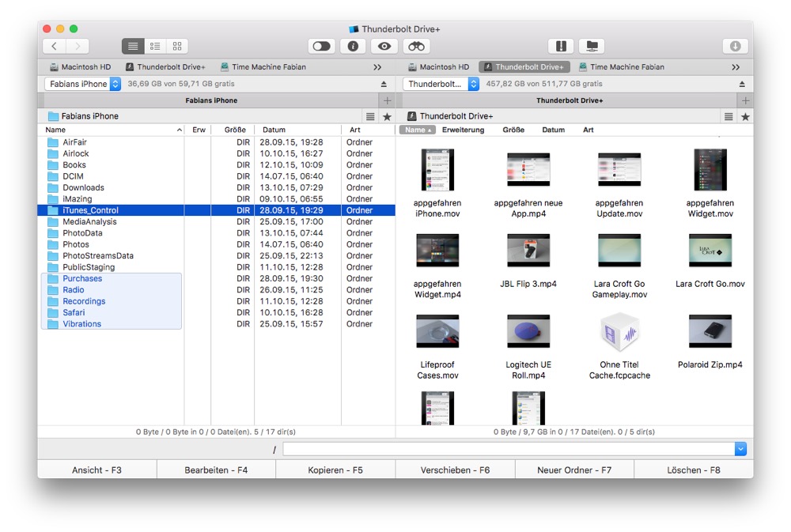Image resolution: width=791 pixels, height=532 pixels.
Task: Select appgefahren iPhone.mov thumbnail
Action: [437, 170]
